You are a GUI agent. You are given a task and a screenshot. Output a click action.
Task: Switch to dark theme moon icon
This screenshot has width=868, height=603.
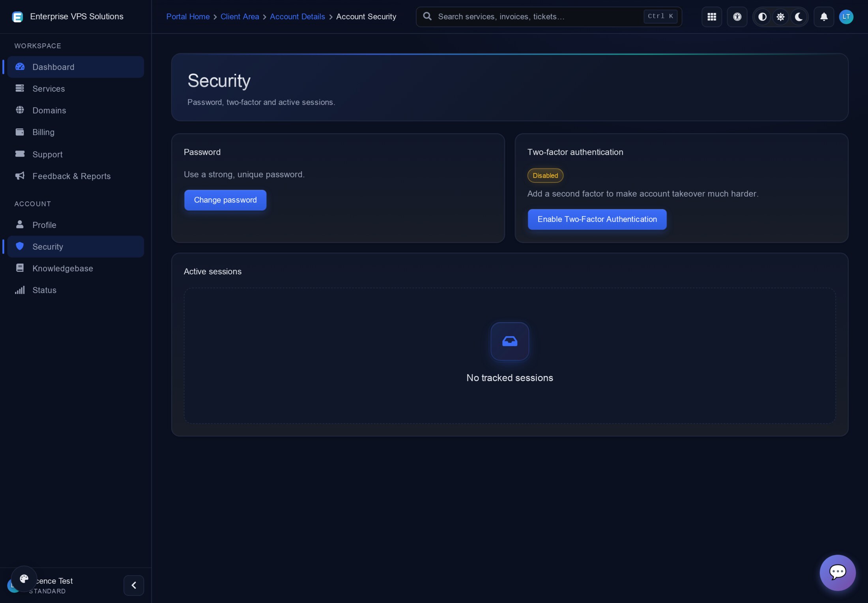(799, 17)
